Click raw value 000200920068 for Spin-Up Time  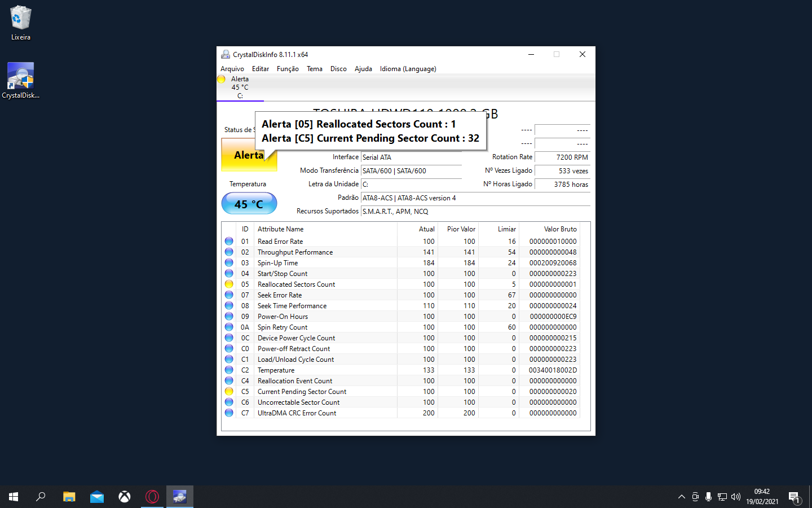click(553, 263)
